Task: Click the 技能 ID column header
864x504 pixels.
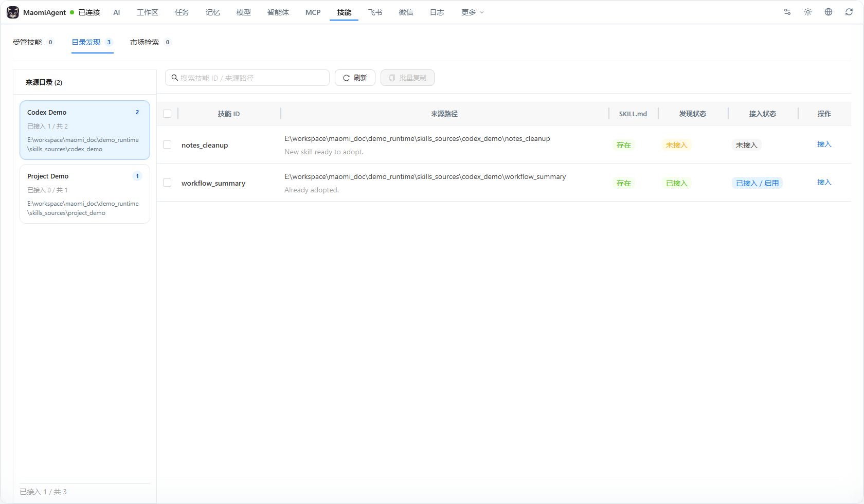Action: point(229,114)
